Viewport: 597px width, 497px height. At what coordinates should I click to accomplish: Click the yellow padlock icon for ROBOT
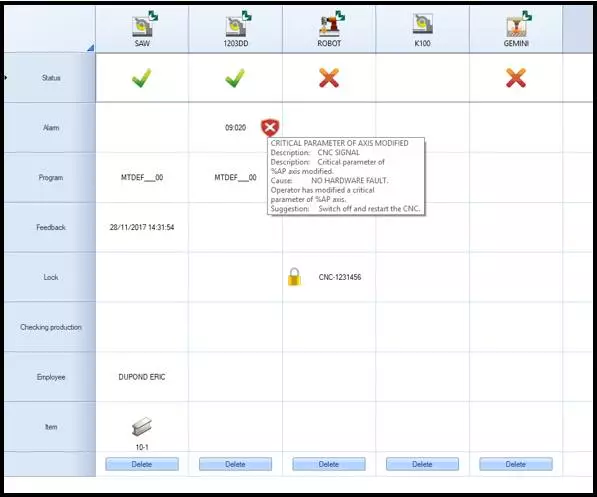tap(294, 277)
